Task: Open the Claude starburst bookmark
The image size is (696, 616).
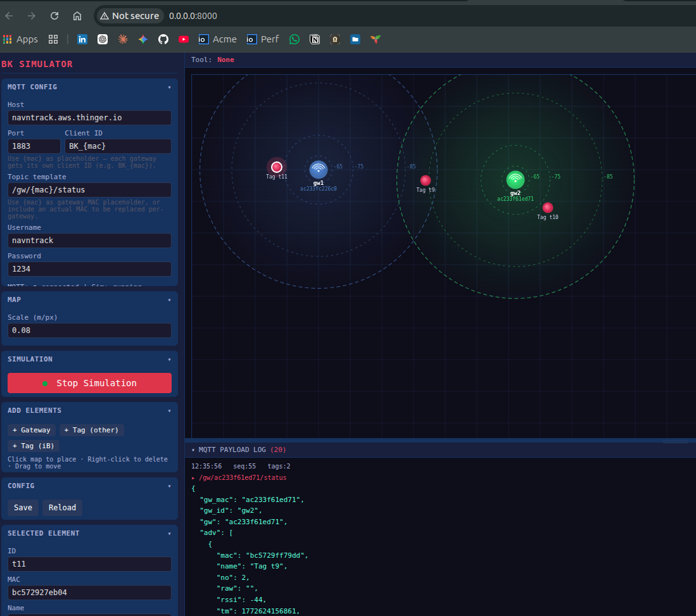Action: 123,39
